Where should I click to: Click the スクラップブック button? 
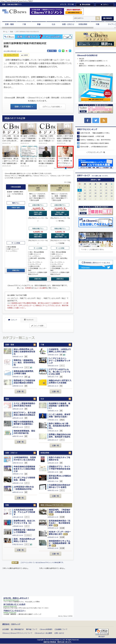coord(11,55)
